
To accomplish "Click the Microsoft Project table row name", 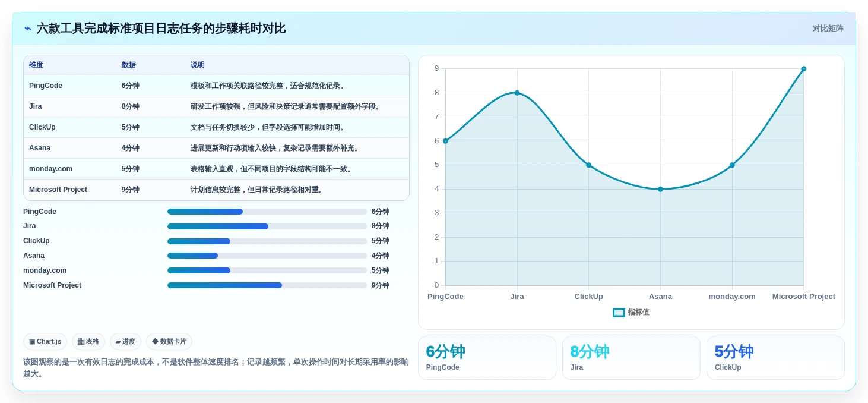I will point(58,190).
